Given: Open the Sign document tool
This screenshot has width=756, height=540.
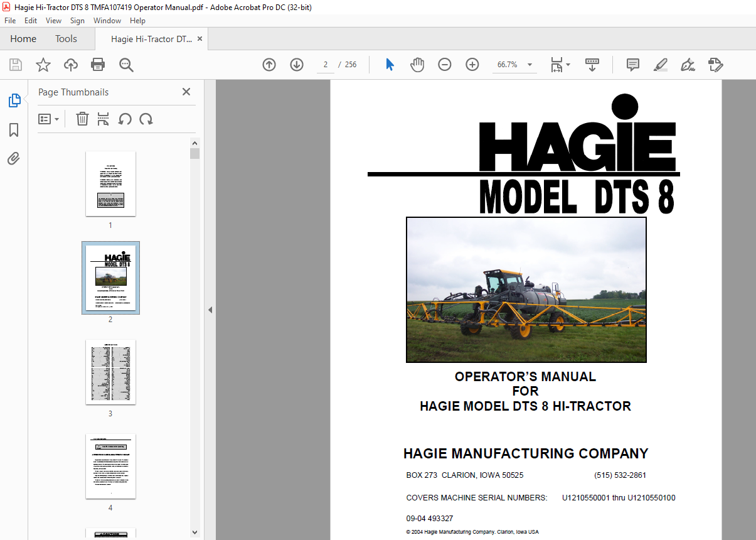Looking at the screenshot, I should click(x=688, y=65).
